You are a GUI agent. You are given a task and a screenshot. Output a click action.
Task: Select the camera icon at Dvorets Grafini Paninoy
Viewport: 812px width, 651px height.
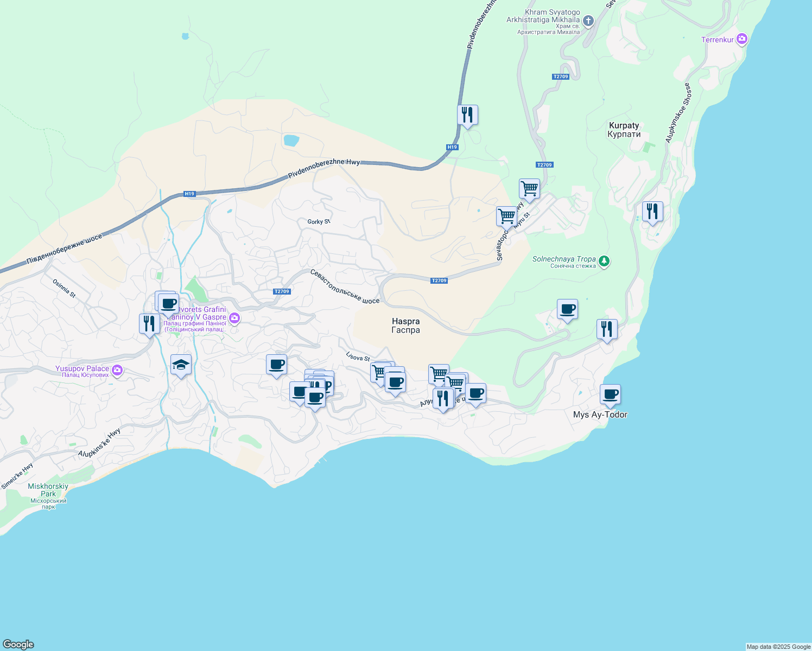233,318
